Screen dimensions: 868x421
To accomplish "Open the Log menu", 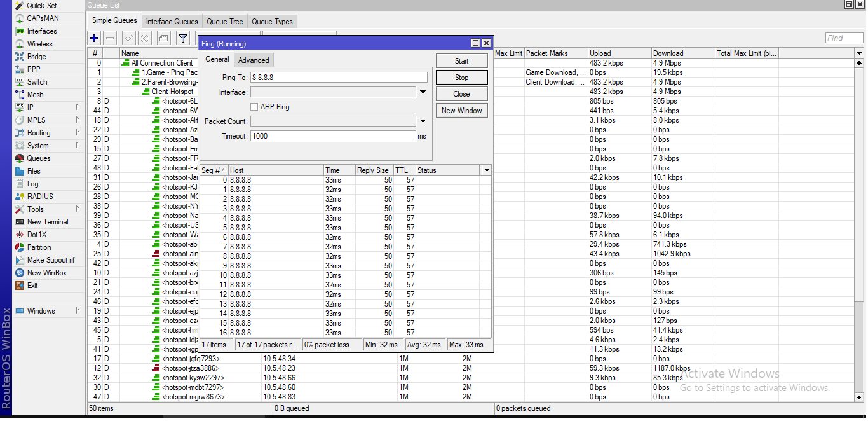I will click(x=32, y=184).
